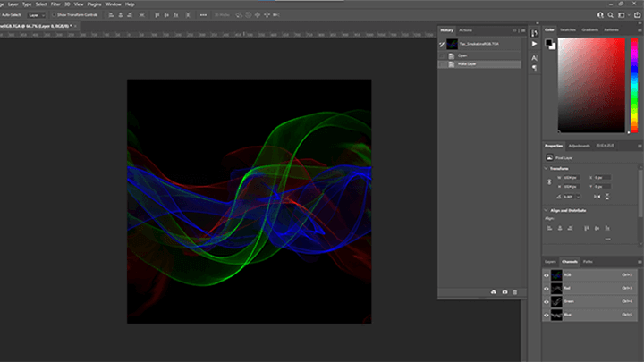Select the Open history state
The image size is (644, 362).
[479, 55]
